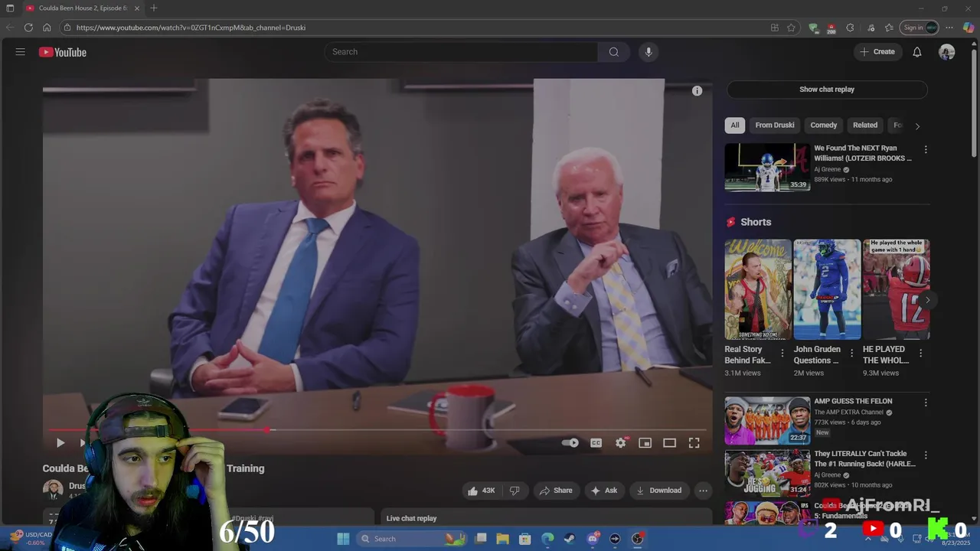Reload the page with the refresh icon
Screen dimensions: 980x551
(x=28, y=28)
